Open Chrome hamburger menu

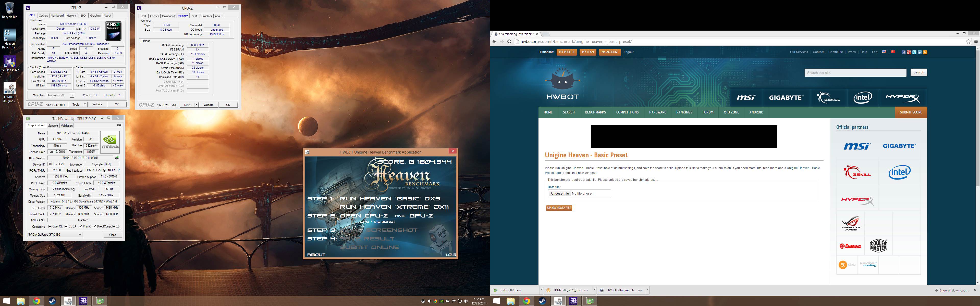(x=976, y=41)
